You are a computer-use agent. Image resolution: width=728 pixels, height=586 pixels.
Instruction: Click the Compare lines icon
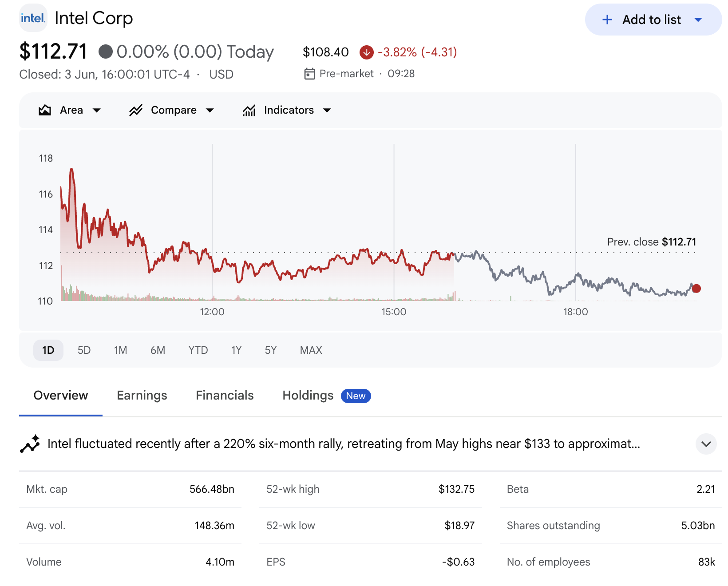click(x=136, y=110)
